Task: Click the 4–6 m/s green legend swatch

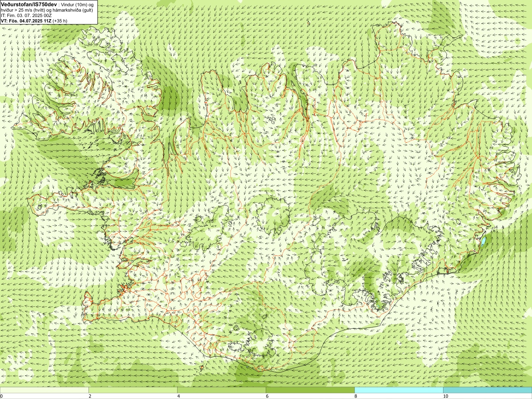Action: pos(222,390)
